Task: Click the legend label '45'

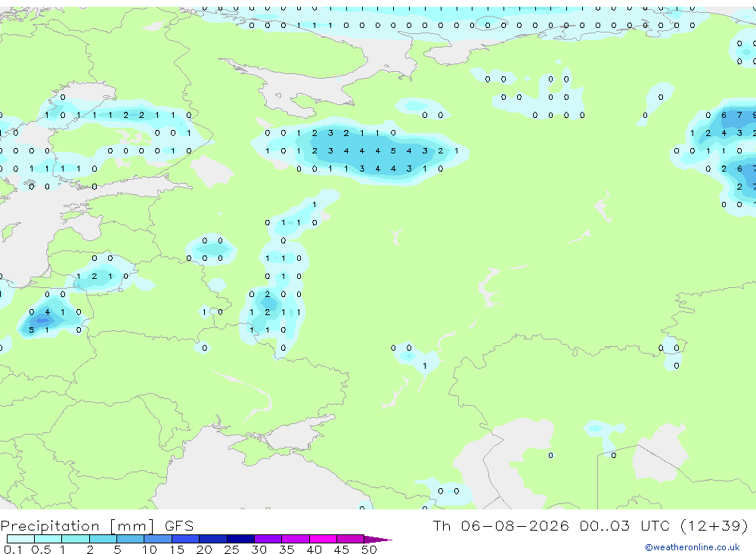Action: point(342,549)
